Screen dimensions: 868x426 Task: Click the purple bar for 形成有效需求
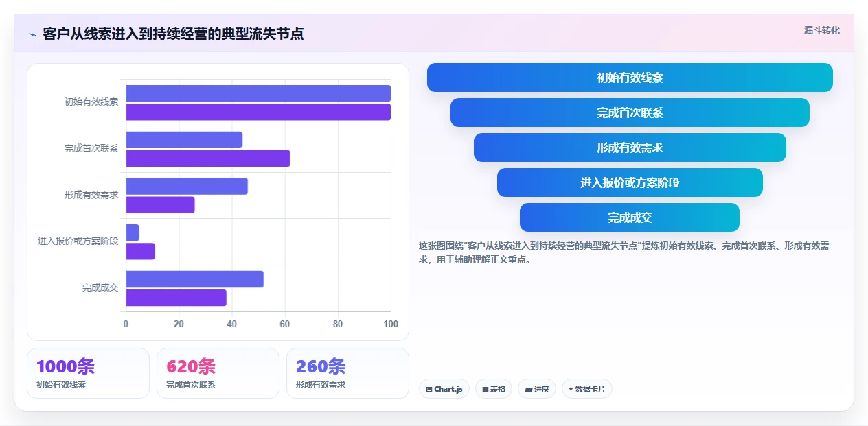click(x=160, y=205)
